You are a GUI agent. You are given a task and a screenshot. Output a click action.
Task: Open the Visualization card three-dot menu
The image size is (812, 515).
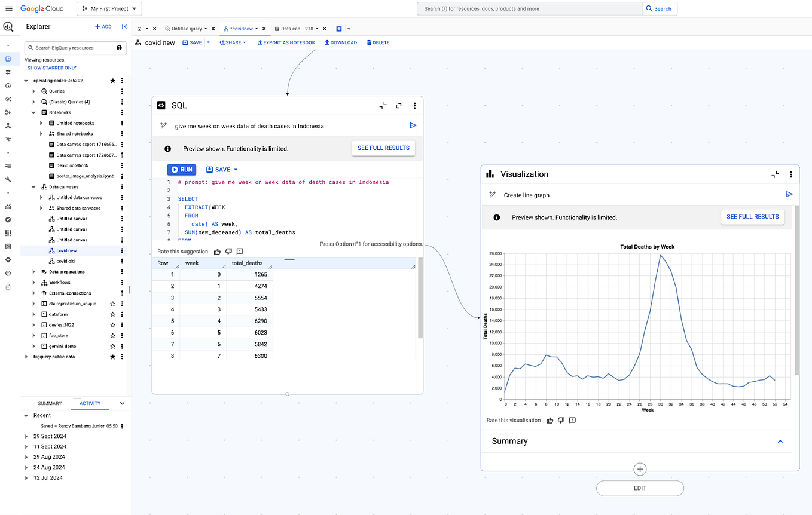(x=791, y=174)
